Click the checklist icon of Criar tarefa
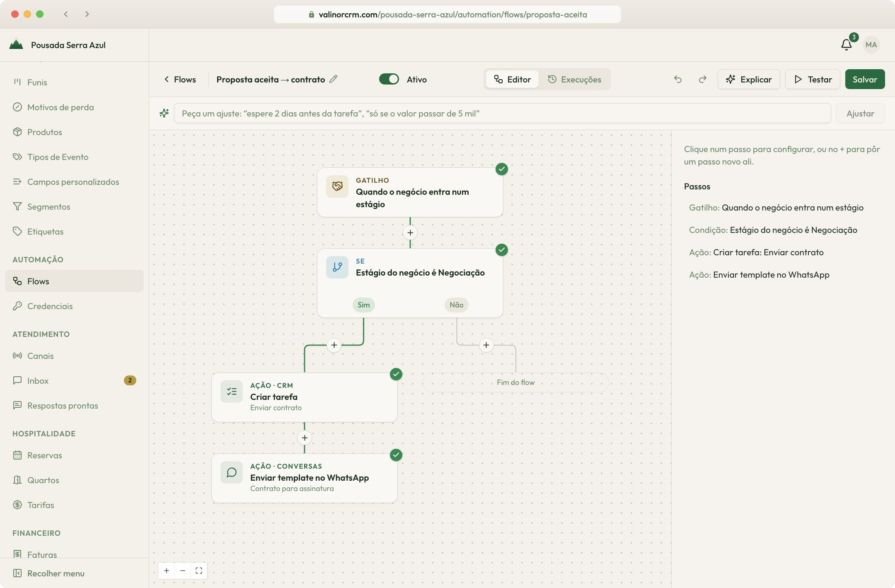895x588 pixels. point(232,392)
